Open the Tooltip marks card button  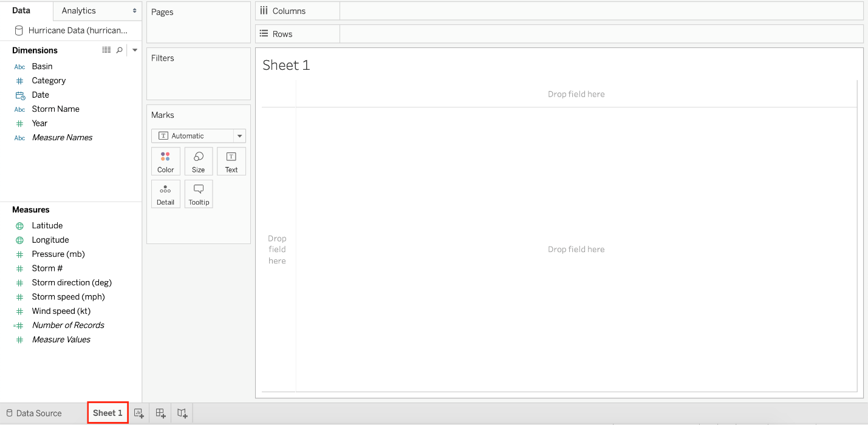(x=199, y=194)
